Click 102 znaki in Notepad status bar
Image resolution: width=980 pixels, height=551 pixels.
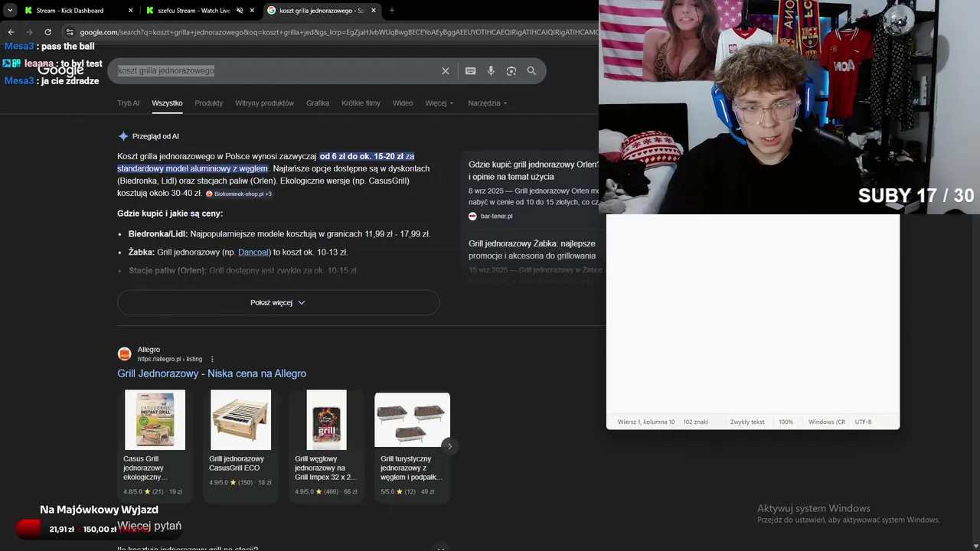pyautogui.click(x=696, y=422)
